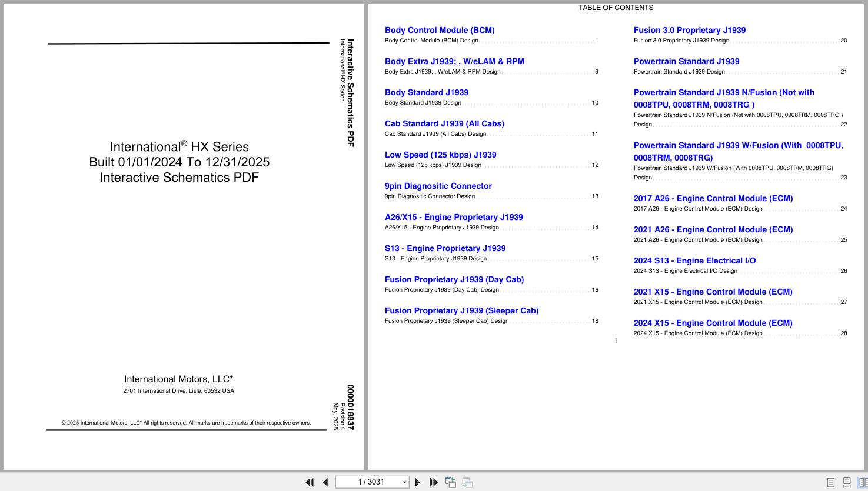Open the page number dropdown arrow
Image resolution: width=868 pixels, height=491 pixels.
point(404,482)
